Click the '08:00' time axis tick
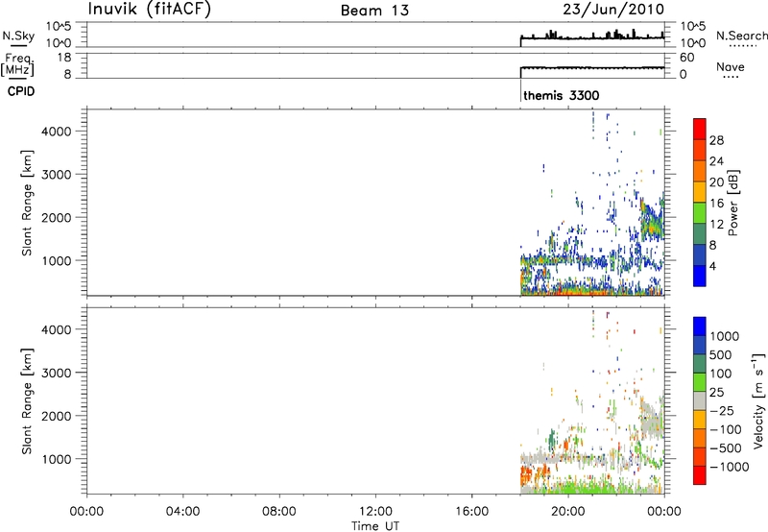This screenshot has width=768, height=532. click(279, 512)
